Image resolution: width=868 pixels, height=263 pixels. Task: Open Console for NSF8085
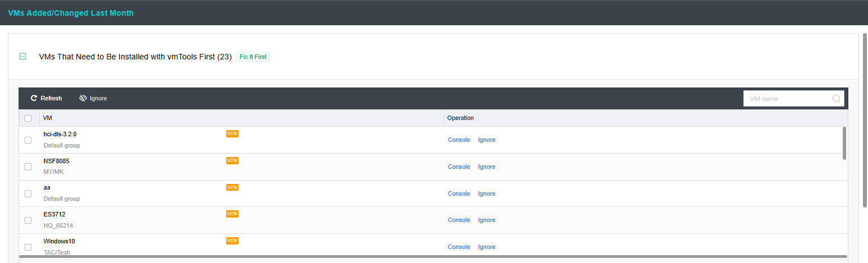click(459, 167)
